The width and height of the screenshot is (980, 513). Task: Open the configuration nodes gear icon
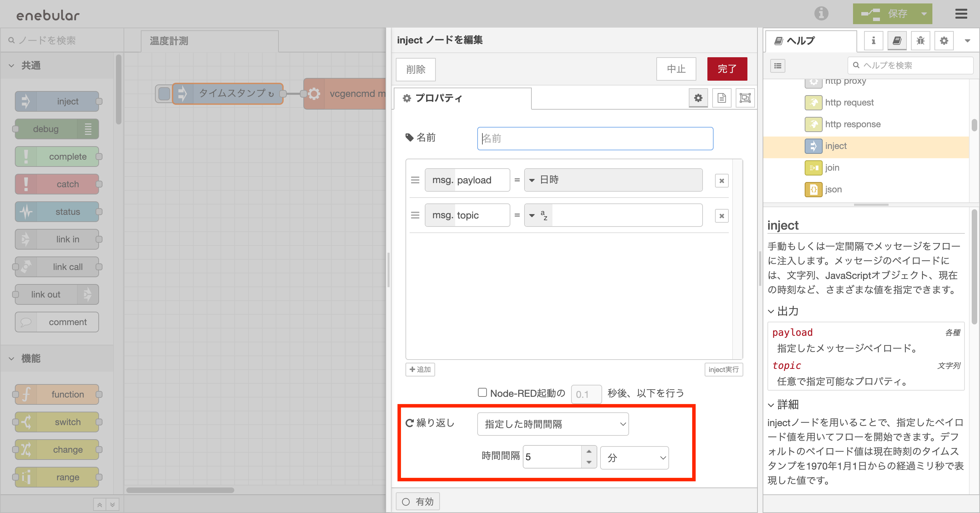click(944, 41)
